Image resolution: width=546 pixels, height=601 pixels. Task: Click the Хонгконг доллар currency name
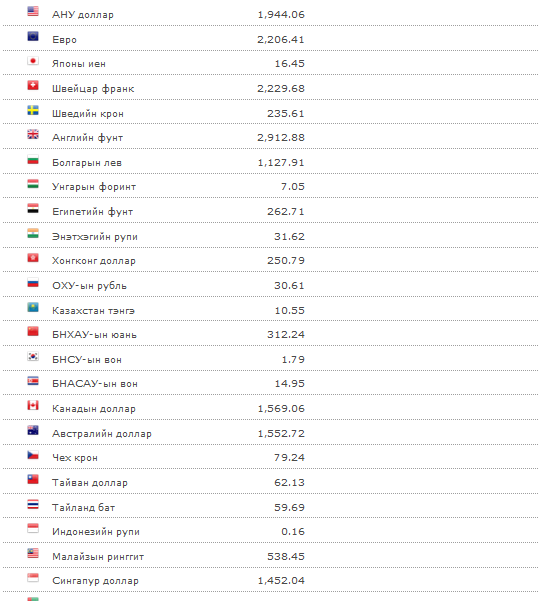point(94,261)
